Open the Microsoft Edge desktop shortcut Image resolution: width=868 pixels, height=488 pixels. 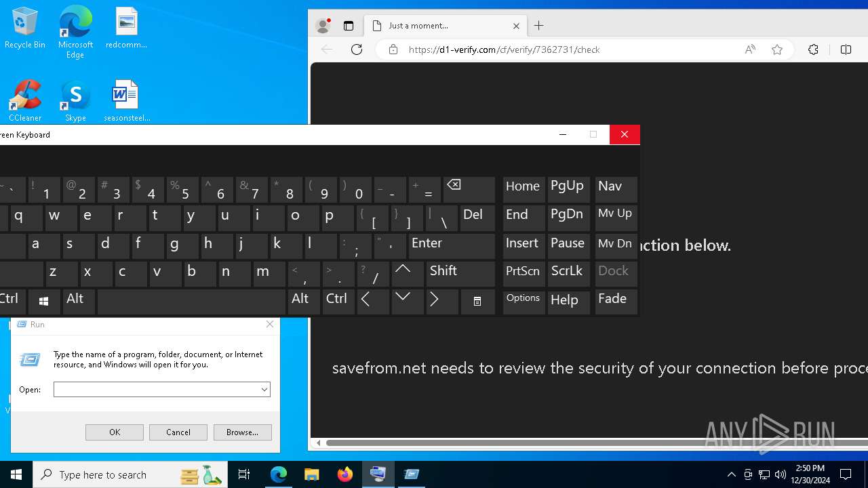[x=75, y=33]
